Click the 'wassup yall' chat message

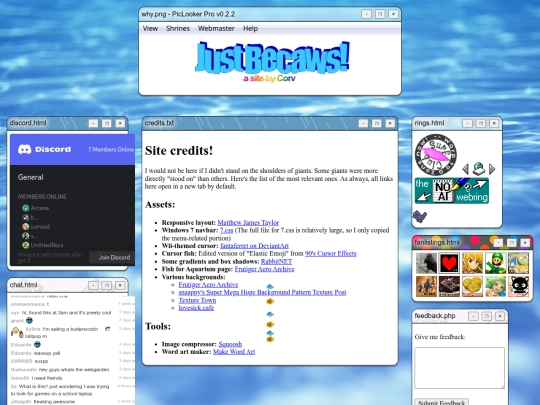point(47,353)
